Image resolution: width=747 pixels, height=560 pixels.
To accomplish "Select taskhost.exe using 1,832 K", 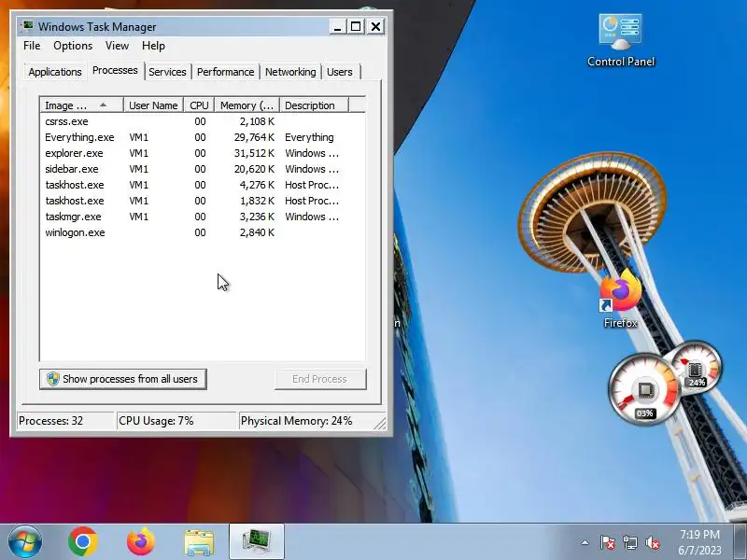I will point(203,201).
